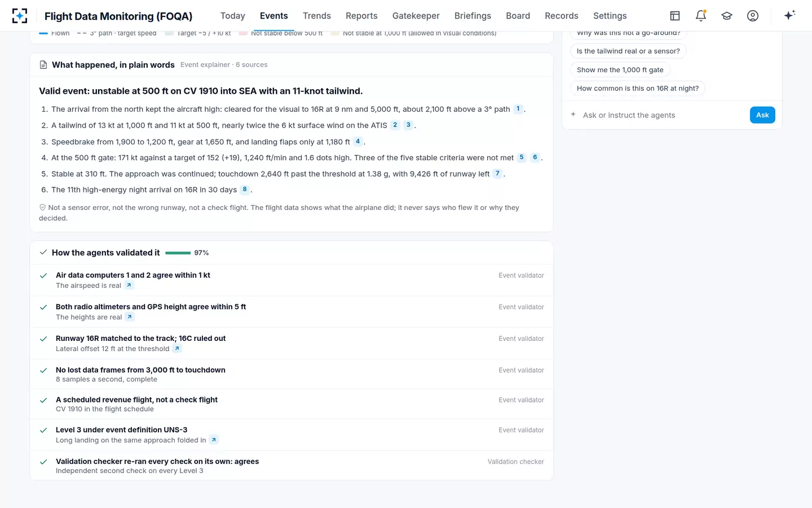Viewport: 812px width, 508px height.
Task: Open source citation 1 after "3° path"
Action: tap(518, 109)
